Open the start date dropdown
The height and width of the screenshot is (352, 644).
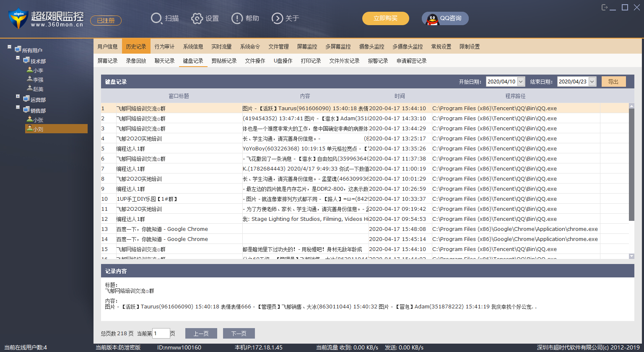pyautogui.click(x=521, y=82)
